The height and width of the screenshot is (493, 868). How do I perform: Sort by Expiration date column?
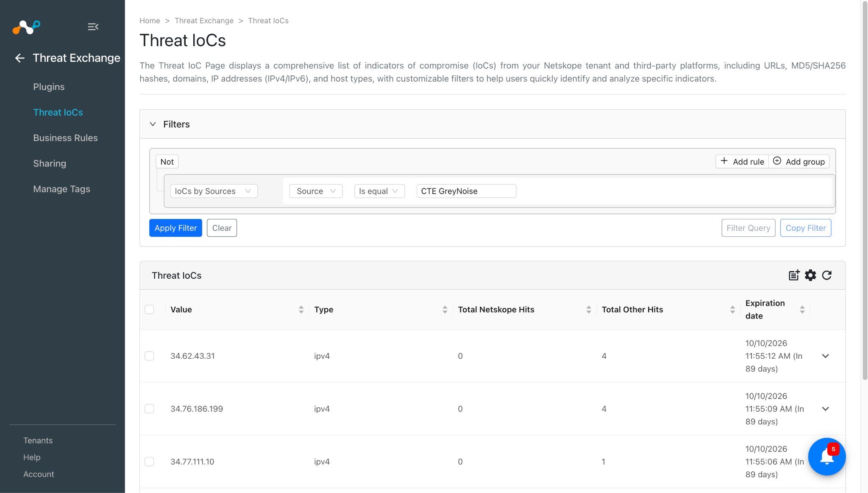pyautogui.click(x=802, y=310)
